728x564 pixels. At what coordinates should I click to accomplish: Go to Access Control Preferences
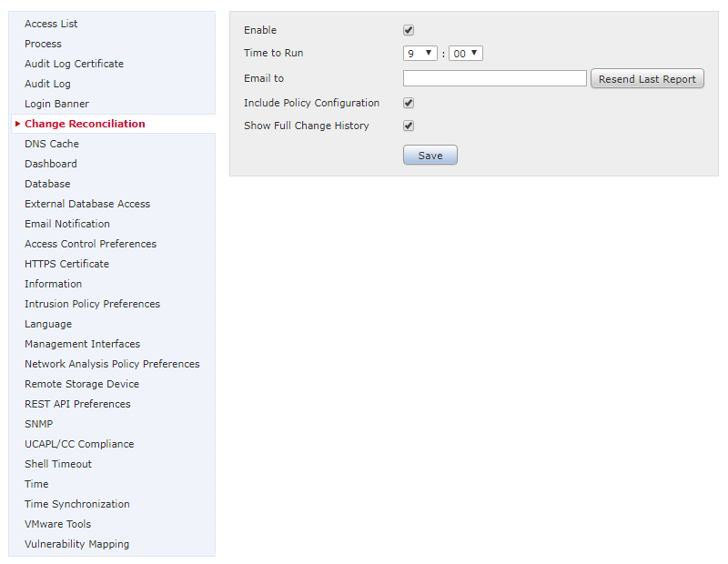(90, 243)
